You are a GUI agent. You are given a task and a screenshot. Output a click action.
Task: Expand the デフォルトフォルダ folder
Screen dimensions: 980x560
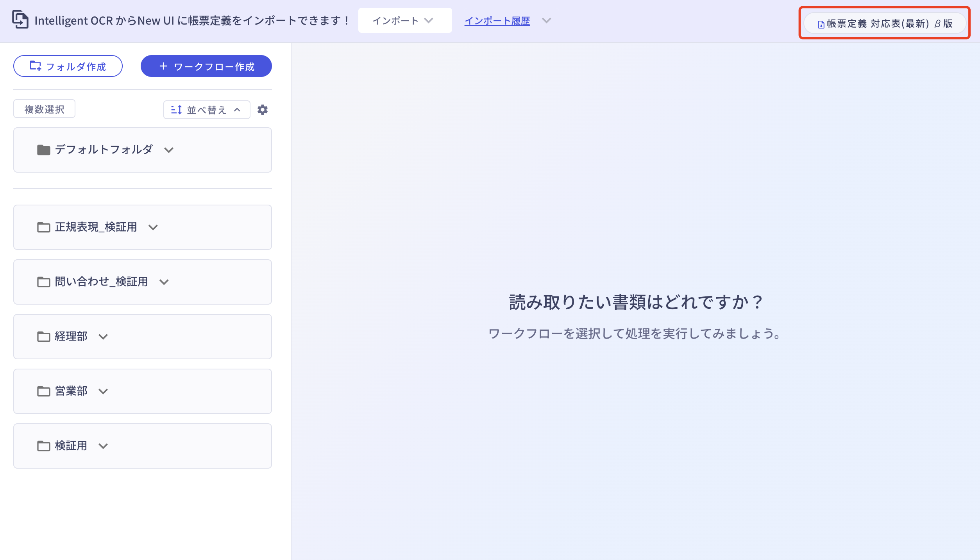tap(169, 150)
